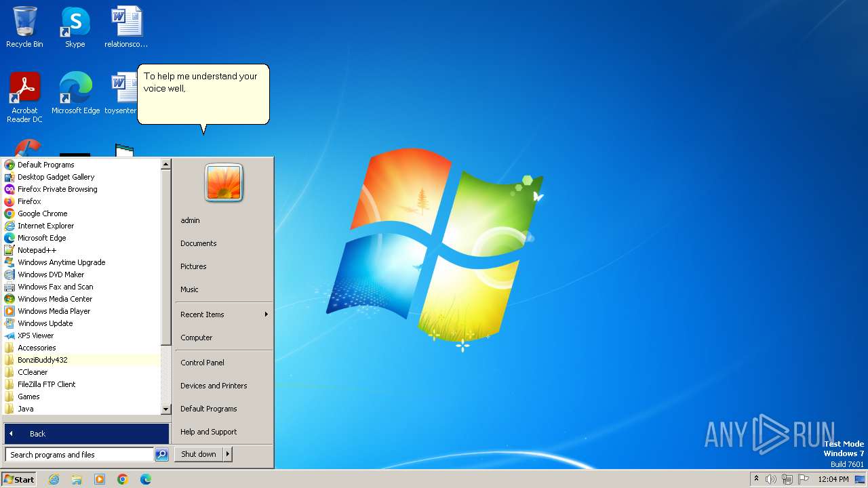868x488 pixels.
Task: Launch Windows Media Player from the programs list
Action: pos(82,311)
